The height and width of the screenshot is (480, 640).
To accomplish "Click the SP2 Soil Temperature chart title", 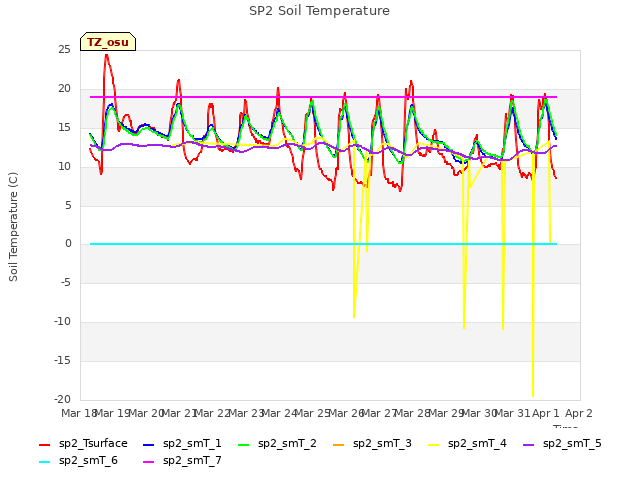I will 319,11.
